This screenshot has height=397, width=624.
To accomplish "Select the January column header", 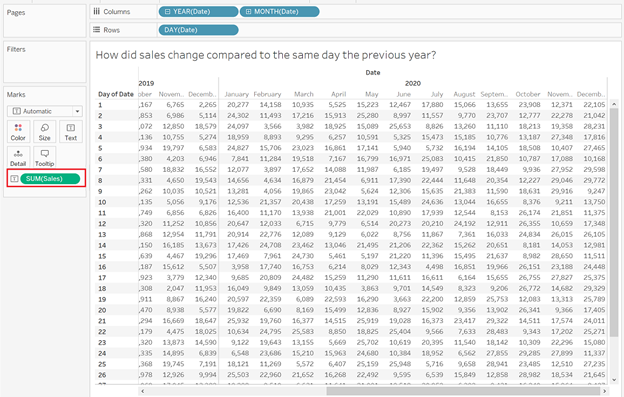I will click(x=236, y=94).
